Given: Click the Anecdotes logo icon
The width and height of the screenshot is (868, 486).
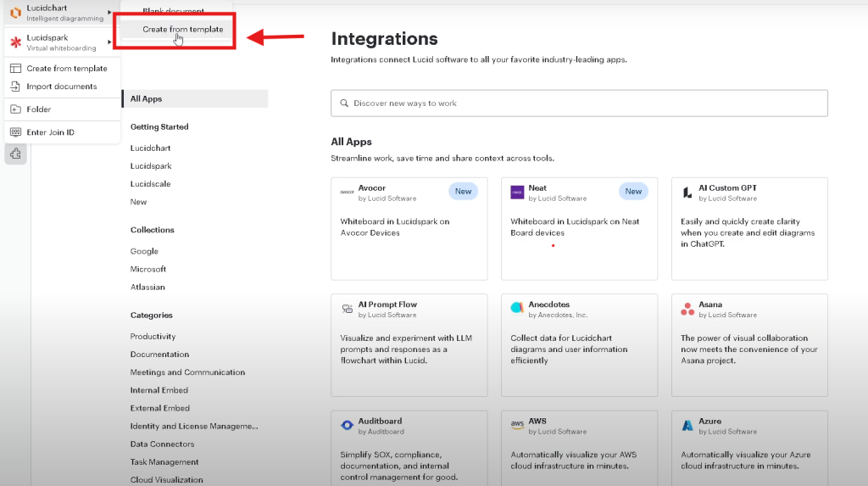Looking at the screenshot, I should [517, 308].
